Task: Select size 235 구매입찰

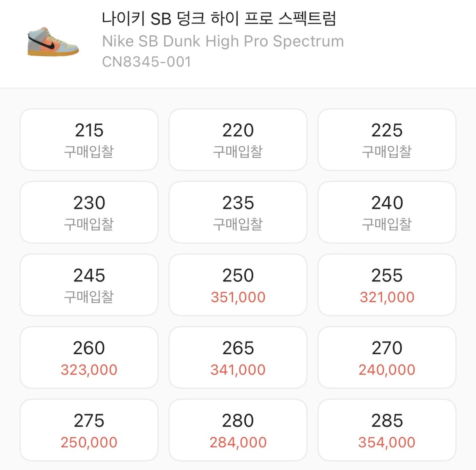Action: point(237,212)
